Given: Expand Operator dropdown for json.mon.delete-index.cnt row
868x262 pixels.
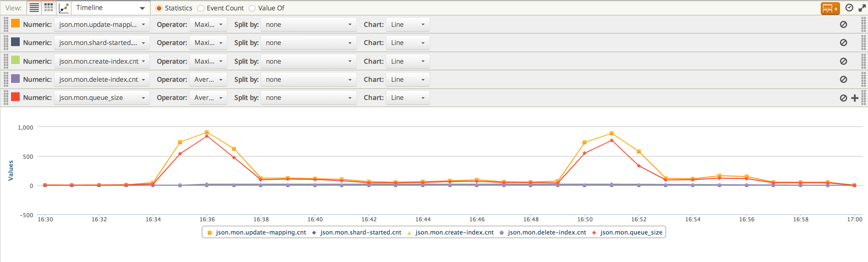Looking at the screenshot, I should [x=208, y=79].
